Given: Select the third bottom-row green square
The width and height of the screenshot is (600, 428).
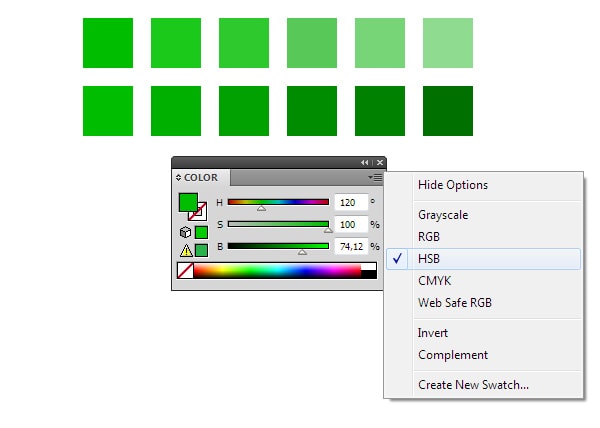Looking at the screenshot, I should pyautogui.click(x=244, y=111).
